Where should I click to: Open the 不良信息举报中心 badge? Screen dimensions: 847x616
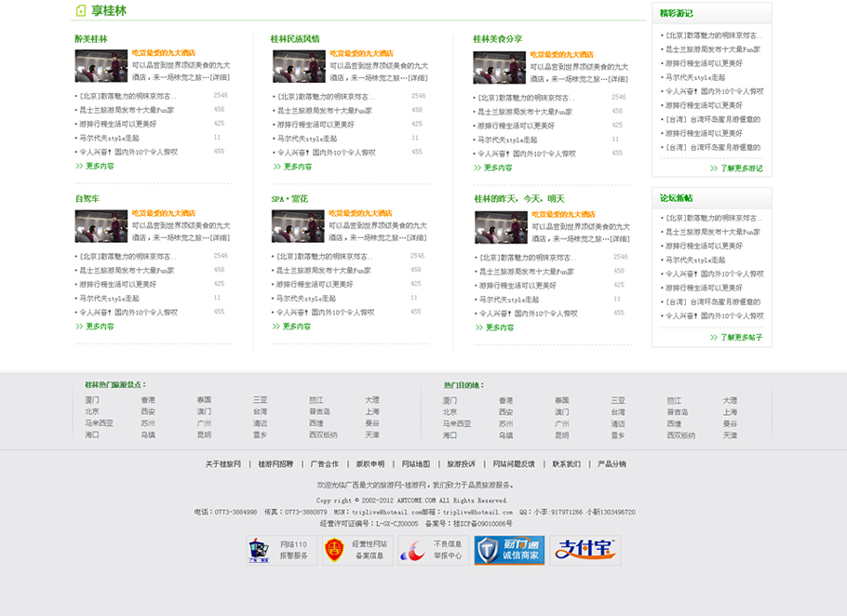pyautogui.click(x=433, y=550)
